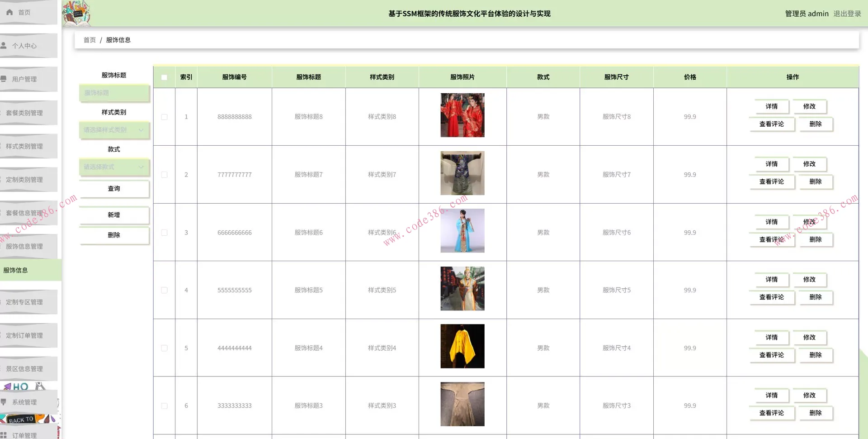The width and height of the screenshot is (868, 439).
Task: Click the batch 删除 button in filter panel
Action: (x=114, y=235)
